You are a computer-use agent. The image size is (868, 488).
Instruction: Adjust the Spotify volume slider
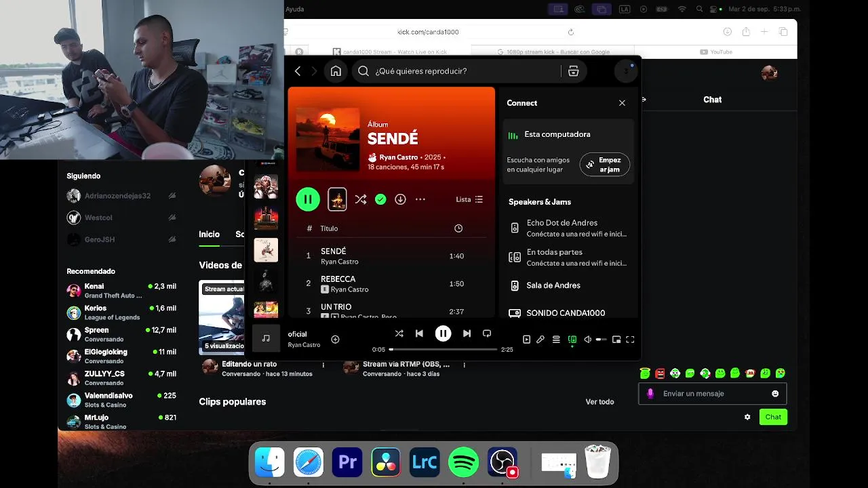tap(601, 340)
